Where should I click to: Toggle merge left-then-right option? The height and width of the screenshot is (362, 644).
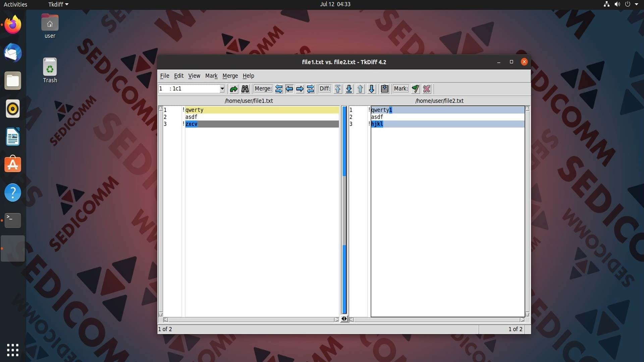point(279,89)
